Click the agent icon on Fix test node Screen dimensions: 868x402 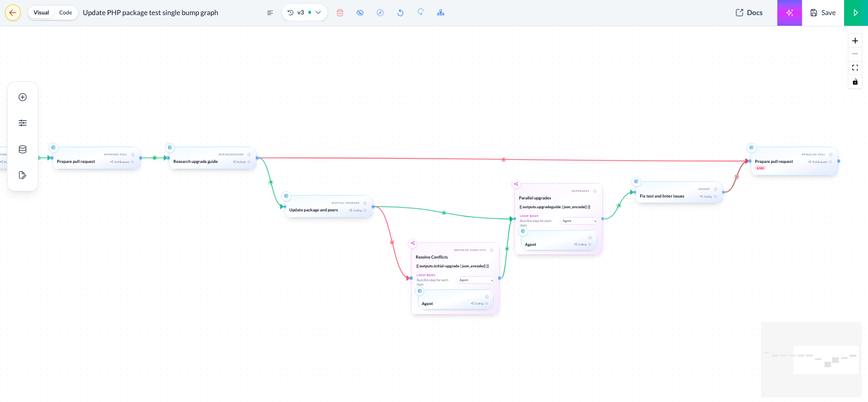pyautogui.click(x=636, y=182)
